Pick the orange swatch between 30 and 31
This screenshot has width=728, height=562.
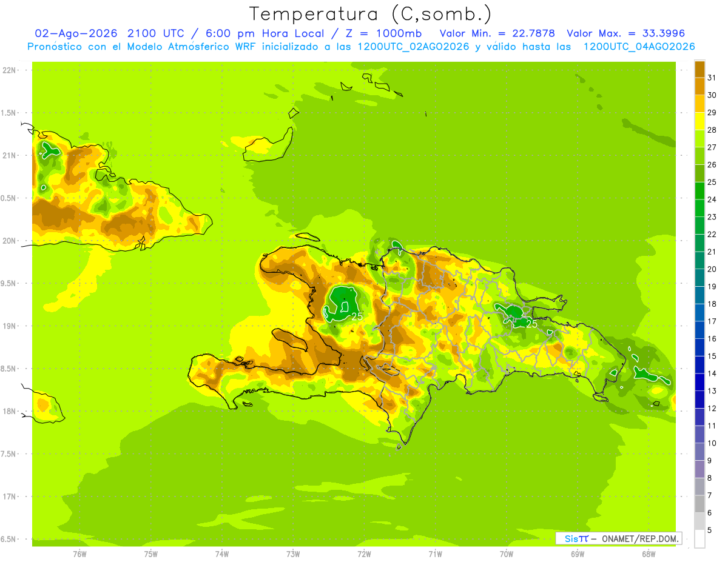[699, 86]
